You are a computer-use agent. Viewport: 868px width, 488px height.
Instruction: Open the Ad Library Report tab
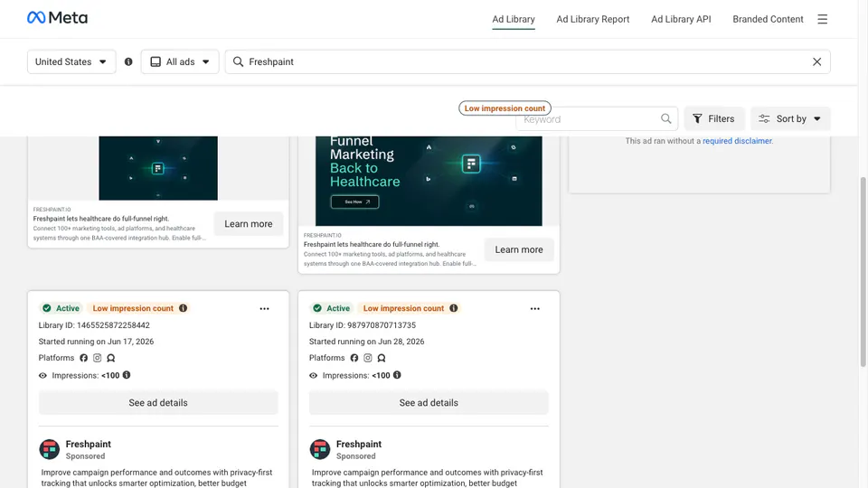(x=593, y=19)
